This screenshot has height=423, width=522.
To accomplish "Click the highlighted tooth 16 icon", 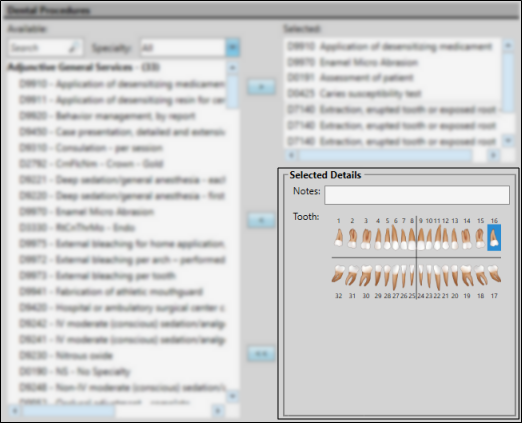I will [x=494, y=237].
